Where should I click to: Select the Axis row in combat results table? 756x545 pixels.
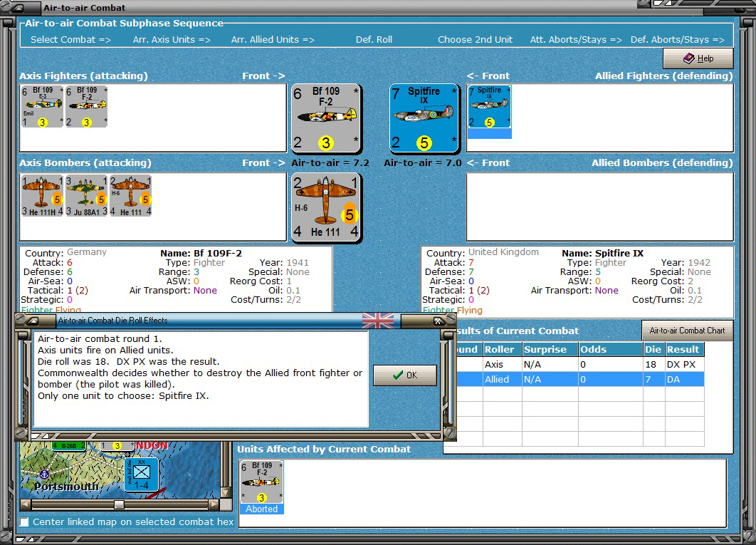pos(574,365)
